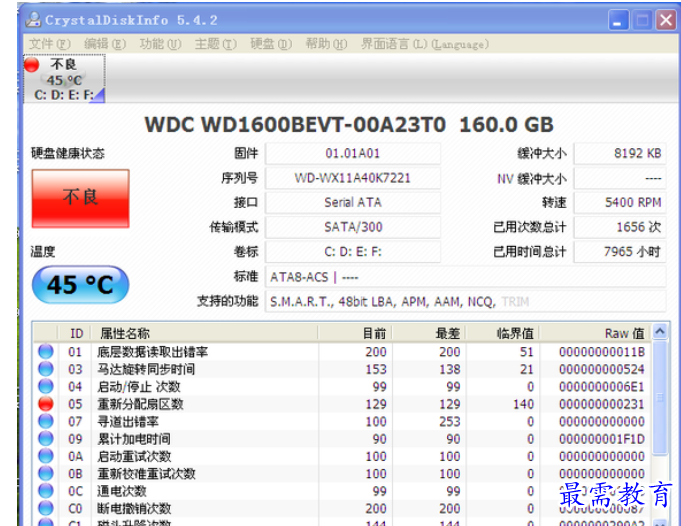This screenshot has height=526, width=681.
Task: Select row 寻道出错率
Action: tap(342, 421)
